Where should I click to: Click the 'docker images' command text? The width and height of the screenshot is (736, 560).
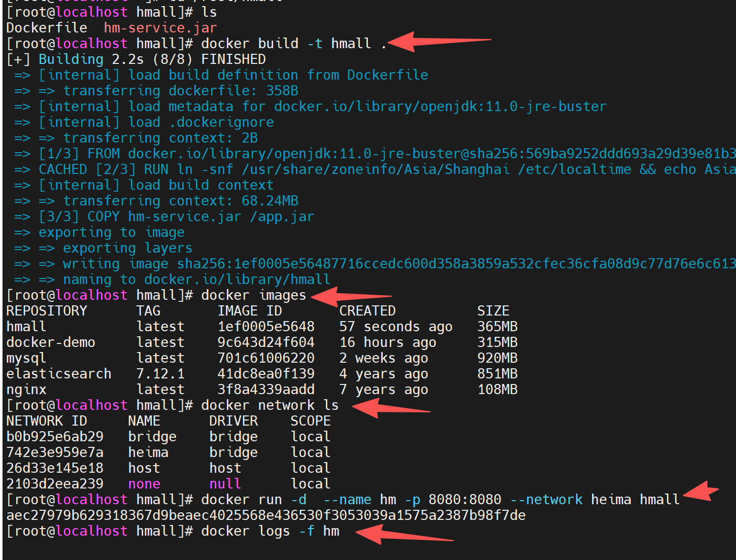pos(254,295)
